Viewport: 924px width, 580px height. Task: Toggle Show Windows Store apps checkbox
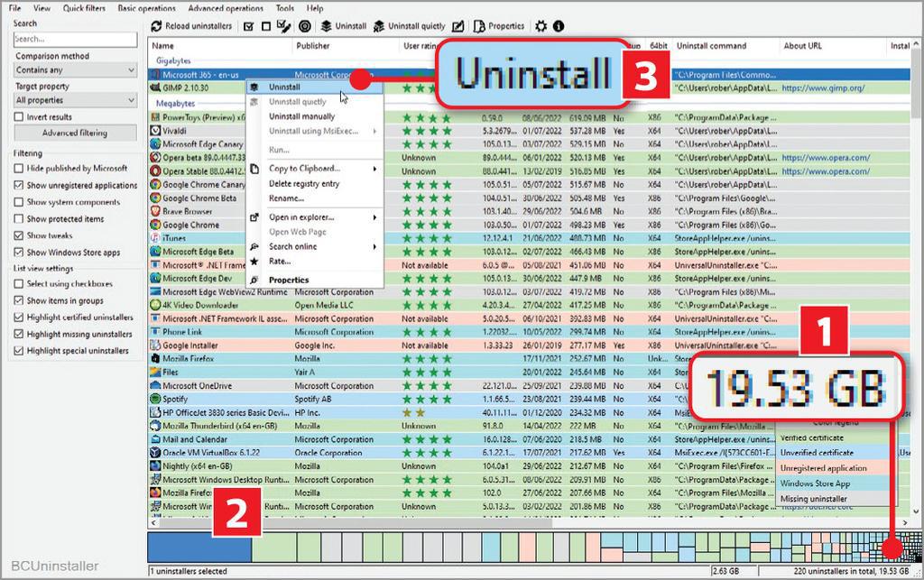click(19, 253)
